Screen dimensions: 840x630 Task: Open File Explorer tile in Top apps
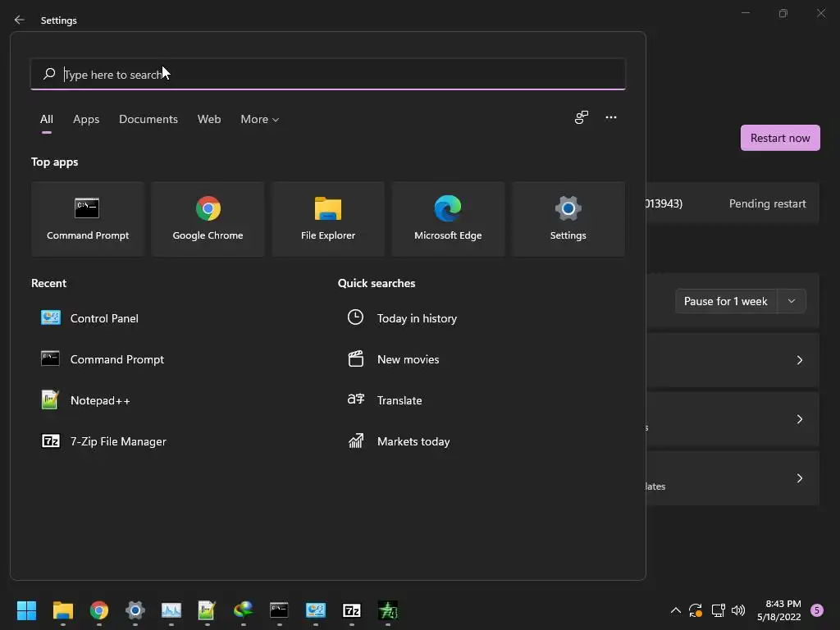click(328, 218)
